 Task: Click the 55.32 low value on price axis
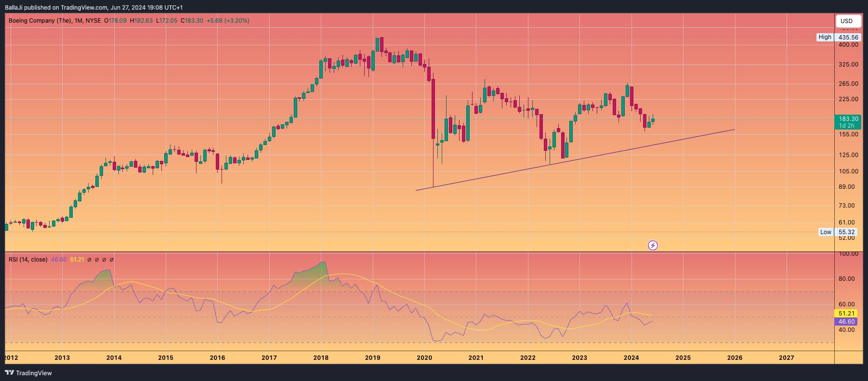[x=848, y=232]
